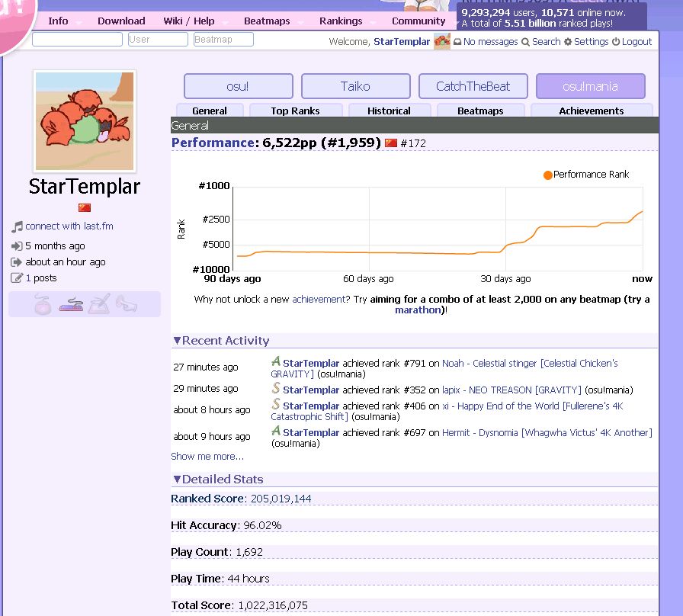Focus the empty search box left of User
Image resolution: width=683 pixels, height=616 pixels.
click(77, 39)
